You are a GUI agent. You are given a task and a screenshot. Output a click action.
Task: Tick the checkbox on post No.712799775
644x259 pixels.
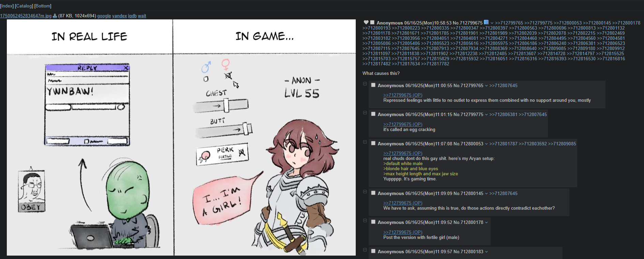coord(373,114)
